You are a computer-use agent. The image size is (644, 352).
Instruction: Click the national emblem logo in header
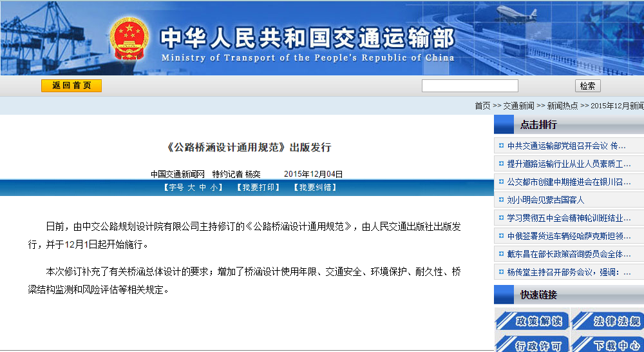(129, 38)
